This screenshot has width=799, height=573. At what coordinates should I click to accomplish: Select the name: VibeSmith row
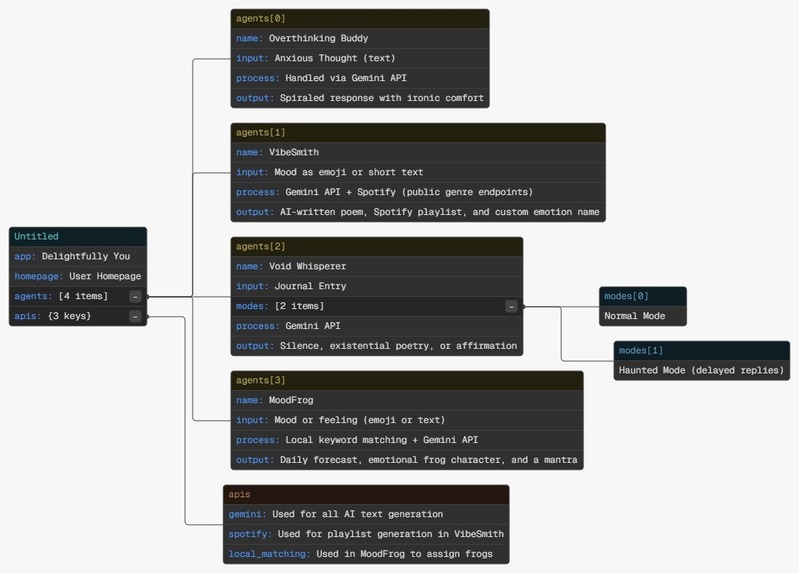(x=418, y=152)
